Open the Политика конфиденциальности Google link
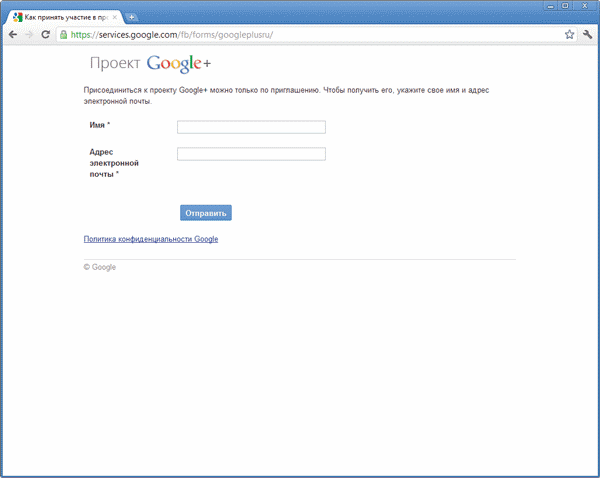This screenshot has width=600, height=478. pos(151,239)
